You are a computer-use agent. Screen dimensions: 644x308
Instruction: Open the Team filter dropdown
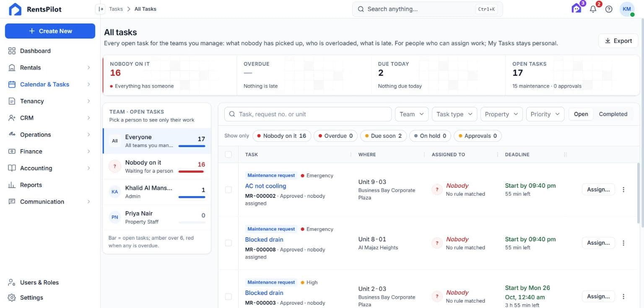[x=412, y=114]
